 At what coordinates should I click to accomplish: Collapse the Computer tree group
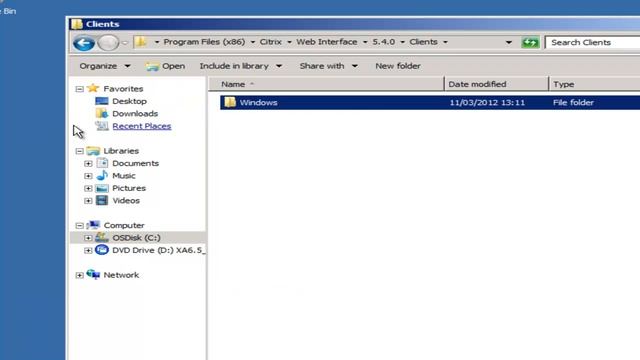pos(80,226)
